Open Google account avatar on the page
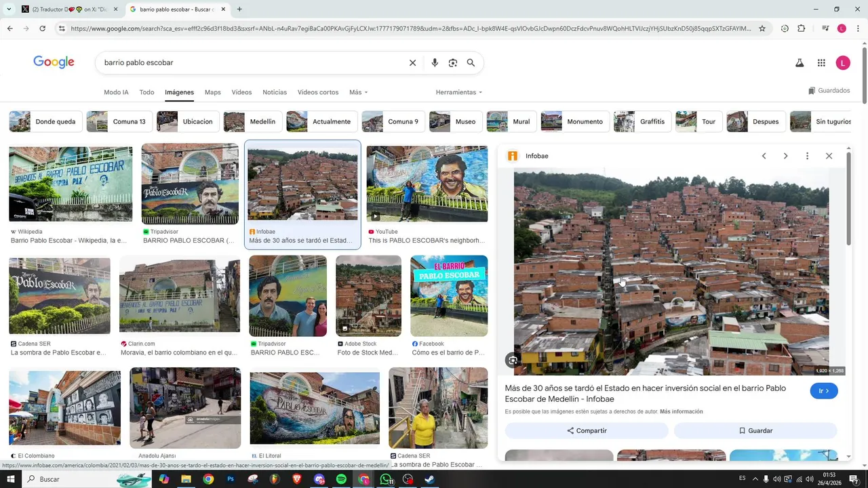This screenshot has width=868, height=488. point(843,63)
